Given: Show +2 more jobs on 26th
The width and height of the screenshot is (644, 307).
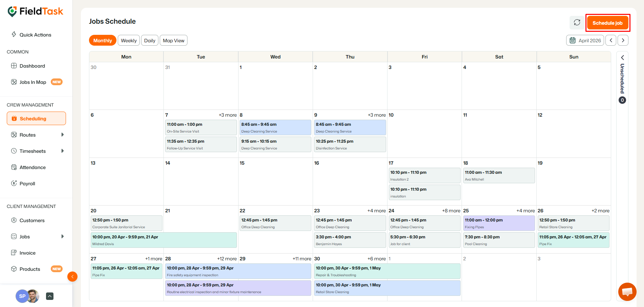Looking at the screenshot, I should 600,211.
